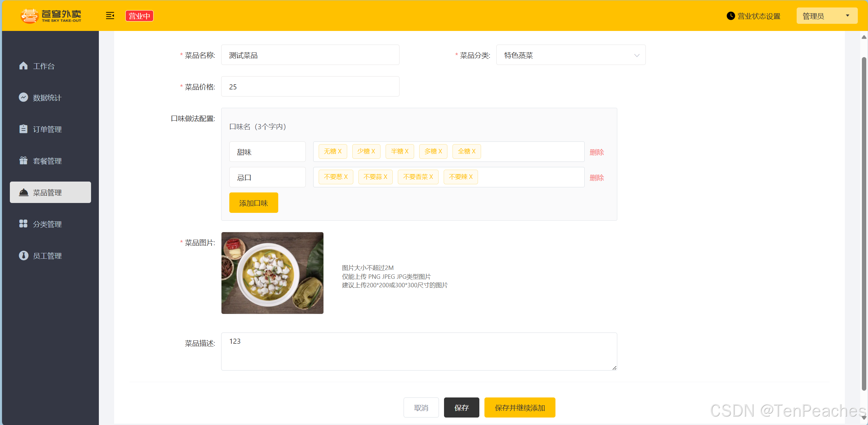Delete the 甜味 flavor row
The height and width of the screenshot is (425, 868).
(x=597, y=152)
